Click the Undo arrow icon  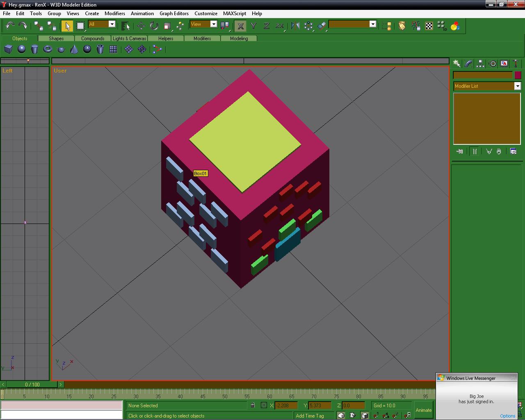tap(10, 26)
